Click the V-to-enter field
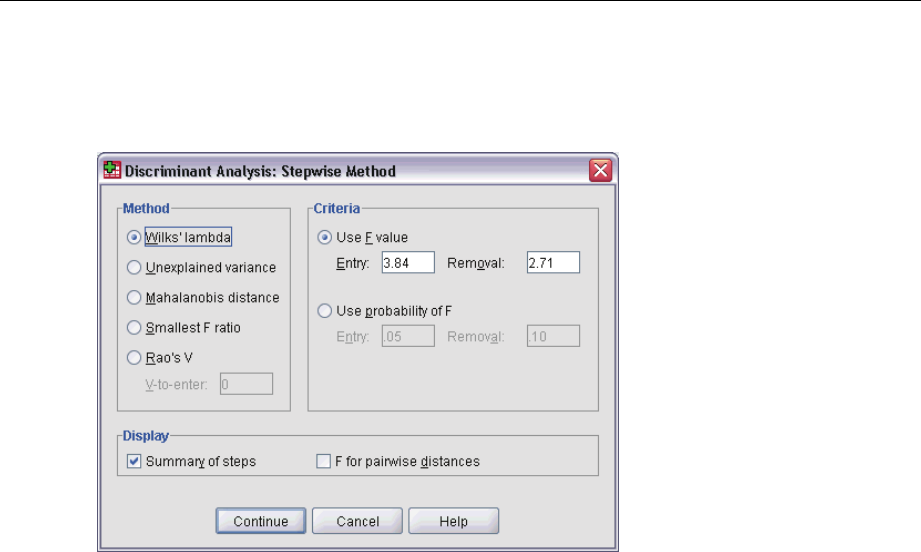Viewport: 921px width, 552px height. click(x=246, y=384)
